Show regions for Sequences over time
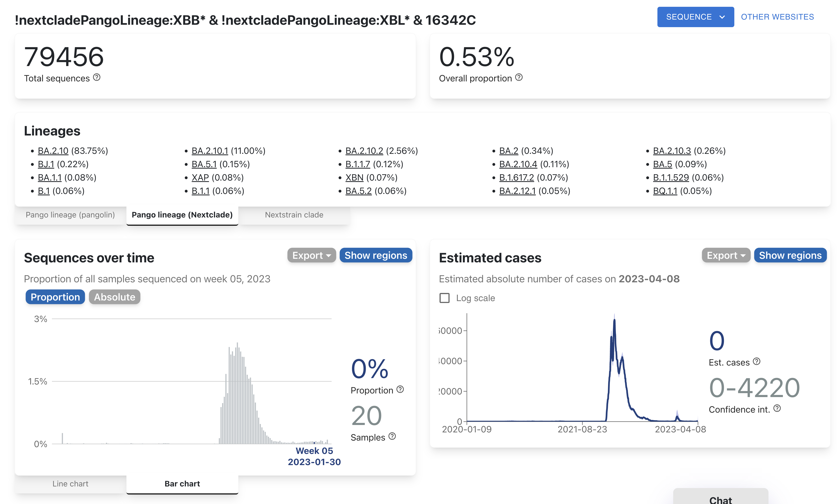The height and width of the screenshot is (504, 837). tap(376, 255)
